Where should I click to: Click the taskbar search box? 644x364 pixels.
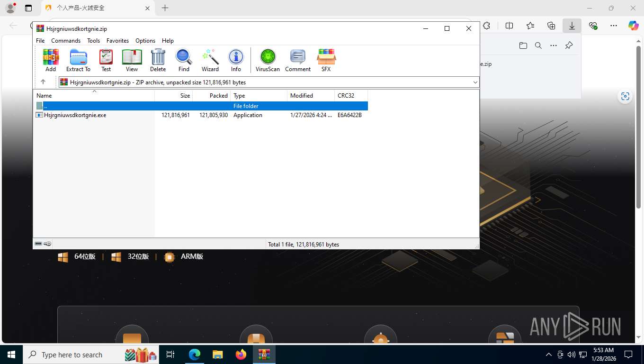point(91,355)
